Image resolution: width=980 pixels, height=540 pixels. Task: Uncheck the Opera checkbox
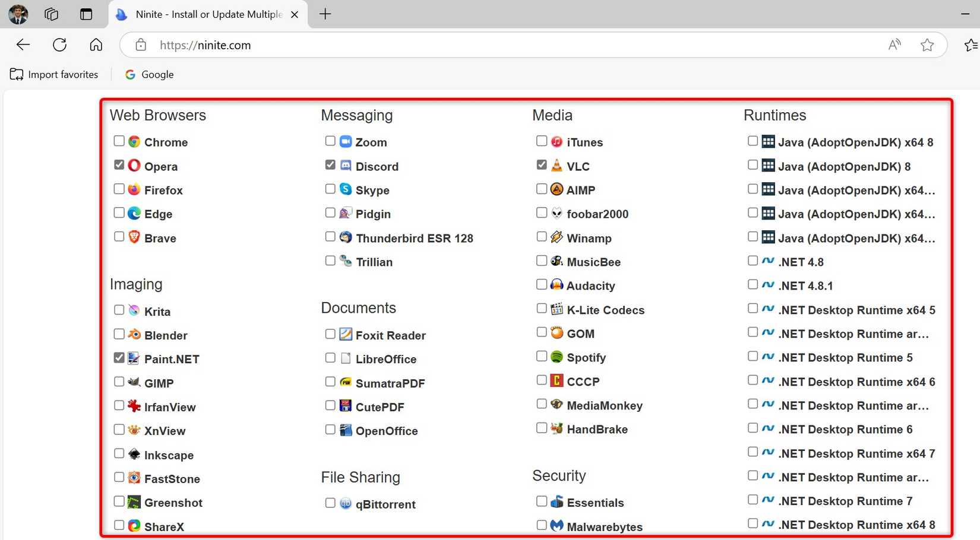[119, 164]
